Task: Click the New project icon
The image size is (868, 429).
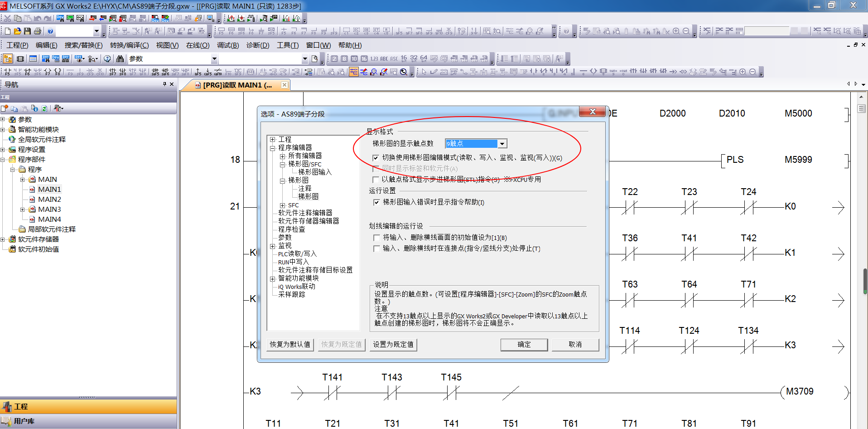Action: (7, 31)
